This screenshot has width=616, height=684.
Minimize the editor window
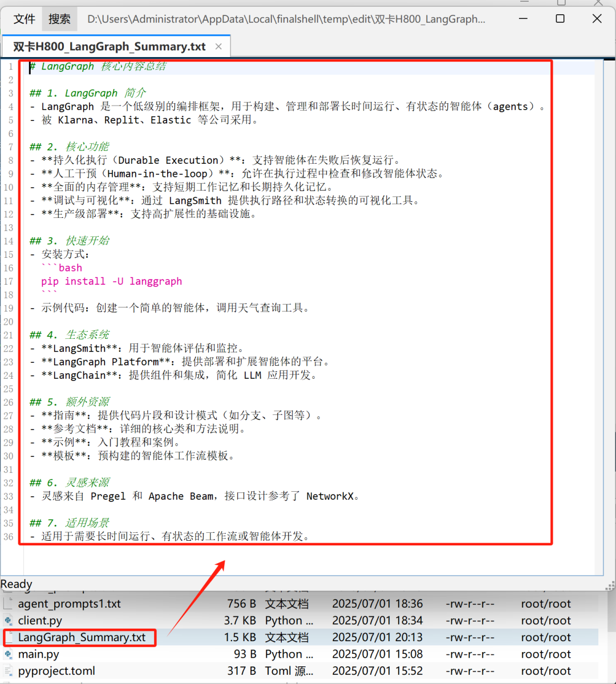point(523,19)
